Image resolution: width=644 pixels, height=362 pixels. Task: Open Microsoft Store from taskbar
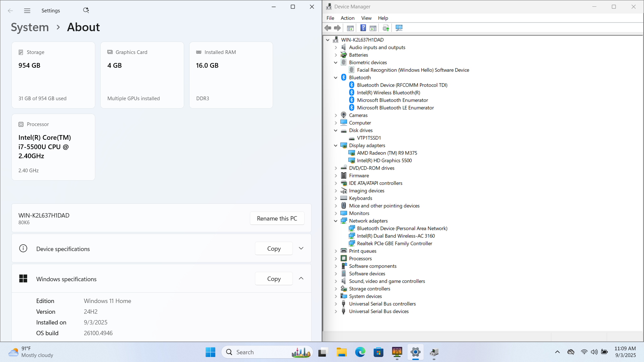click(378, 352)
